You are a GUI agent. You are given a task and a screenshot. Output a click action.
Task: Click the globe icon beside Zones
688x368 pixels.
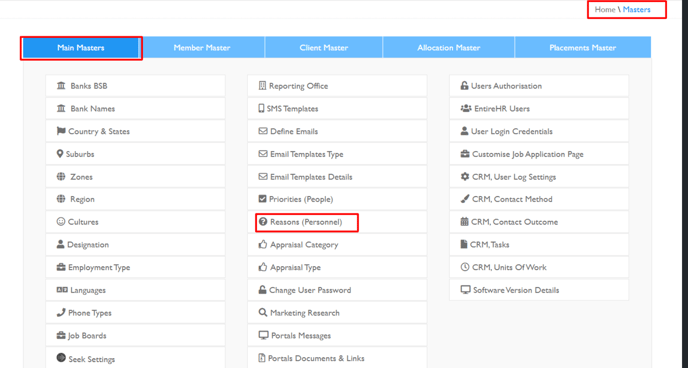click(61, 176)
